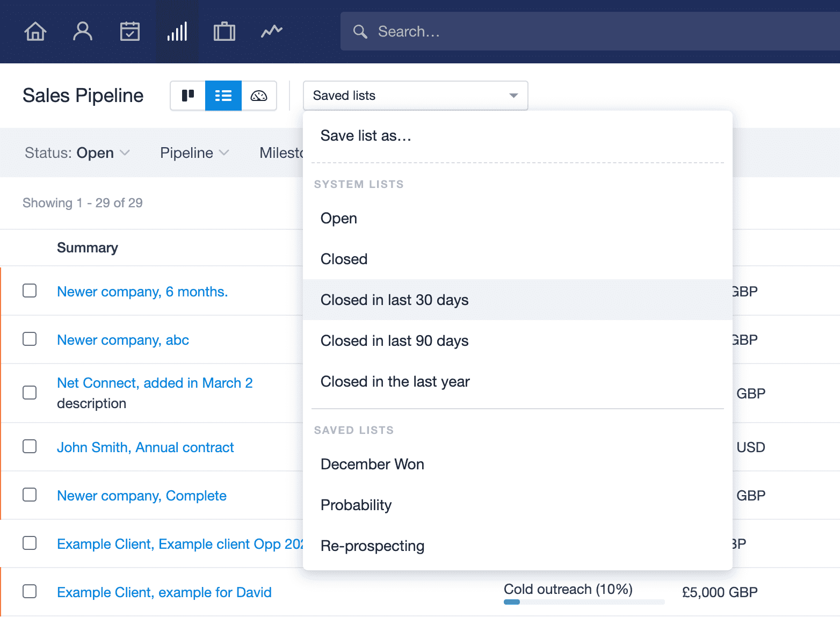
Task: Open the Reports line-graph icon
Action: point(272,31)
